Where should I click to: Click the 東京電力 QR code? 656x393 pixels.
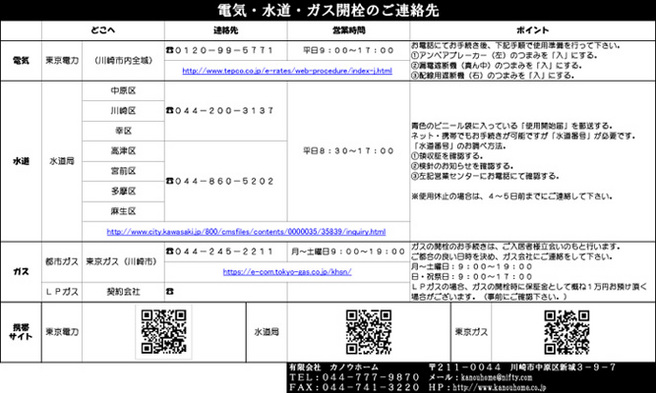(x=164, y=332)
